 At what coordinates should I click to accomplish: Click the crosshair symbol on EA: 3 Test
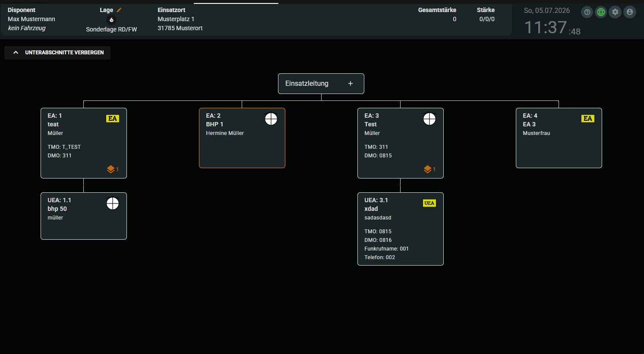tap(429, 119)
